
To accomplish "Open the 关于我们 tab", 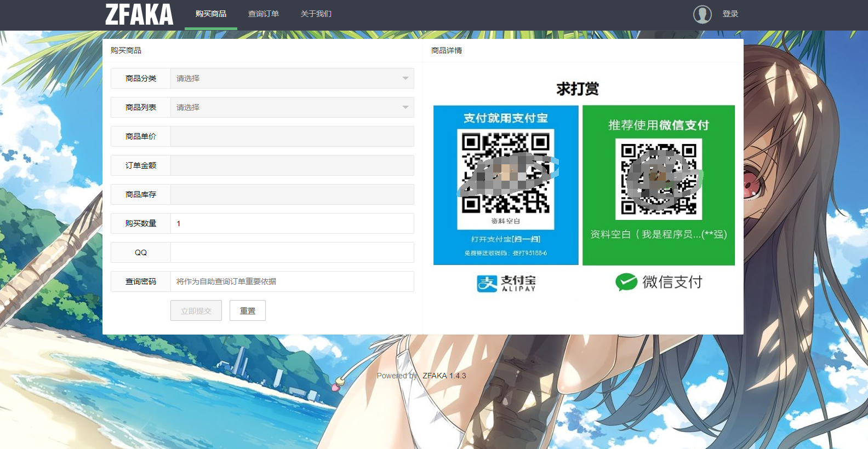I will (x=316, y=14).
